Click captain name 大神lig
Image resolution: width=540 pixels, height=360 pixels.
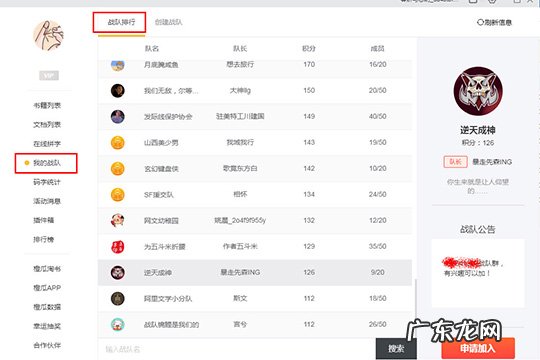click(x=240, y=91)
